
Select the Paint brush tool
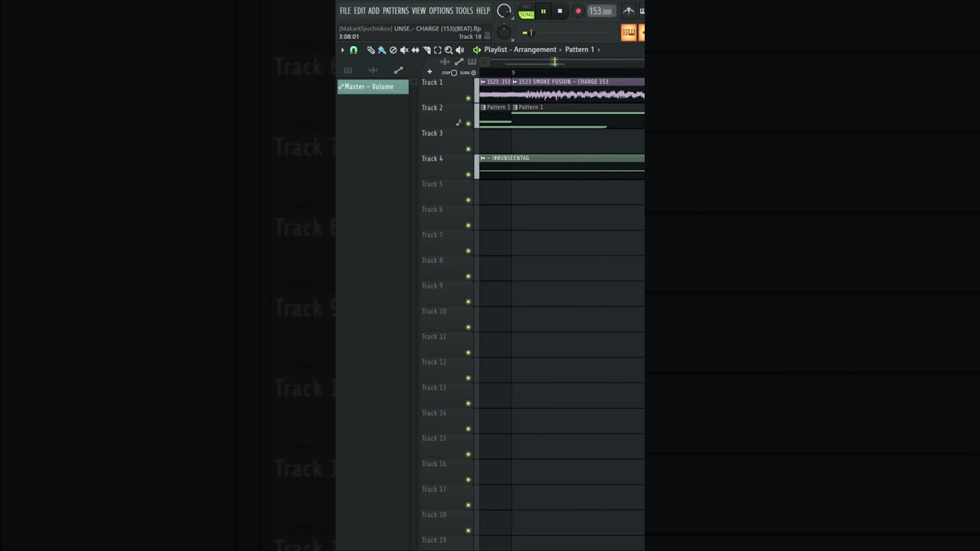click(381, 50)
